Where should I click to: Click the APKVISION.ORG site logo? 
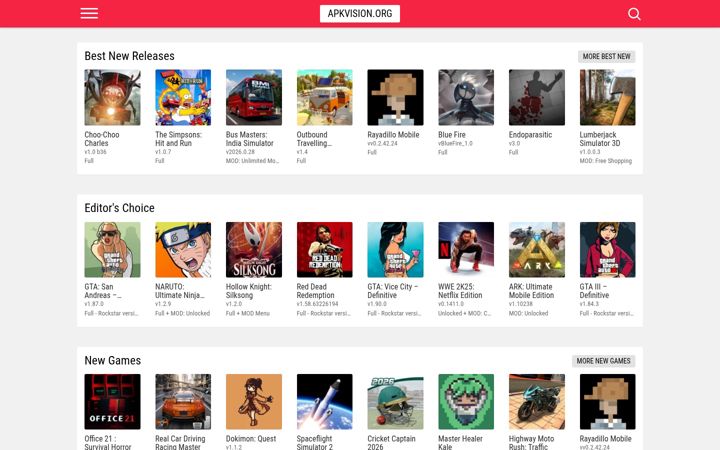(360, 13)
